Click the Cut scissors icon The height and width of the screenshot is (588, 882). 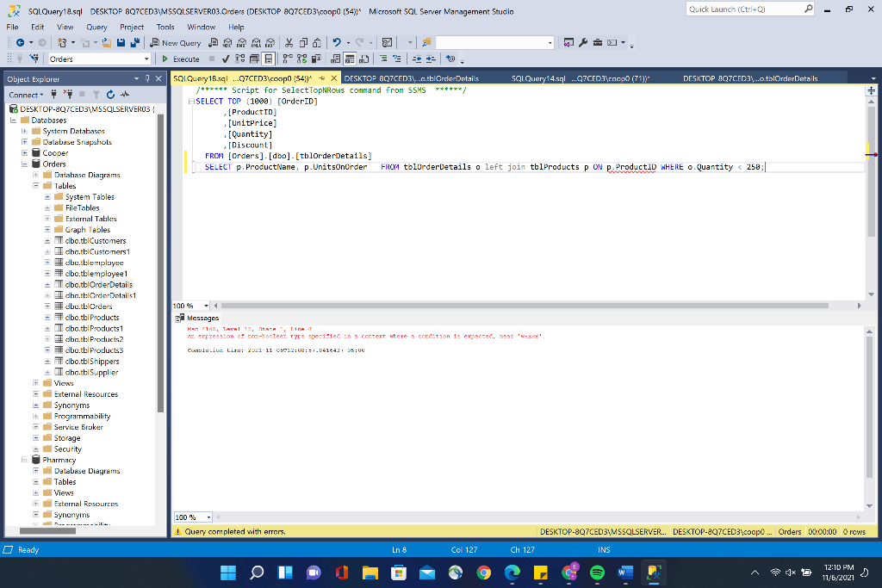[x=289, y=43]
